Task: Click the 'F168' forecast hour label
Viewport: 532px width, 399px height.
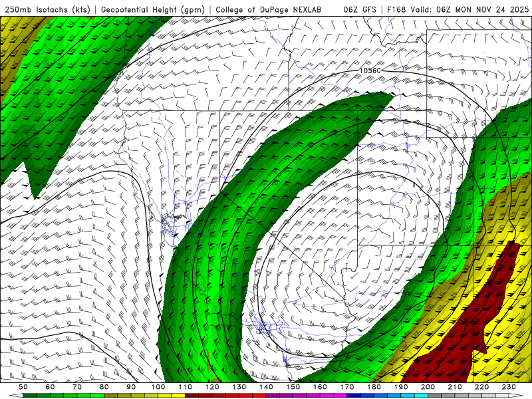Action: click(x=396, y=10)
